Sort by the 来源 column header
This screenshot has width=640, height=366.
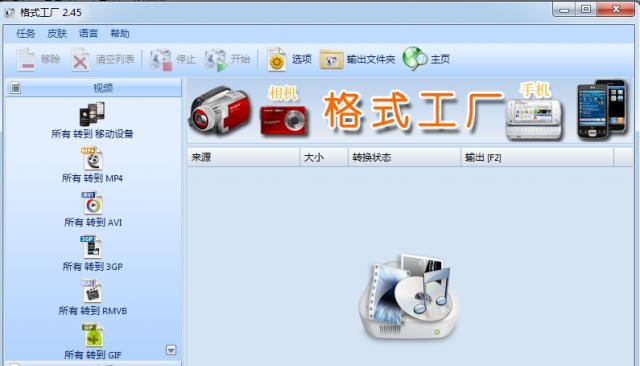(x=243, y=157)
